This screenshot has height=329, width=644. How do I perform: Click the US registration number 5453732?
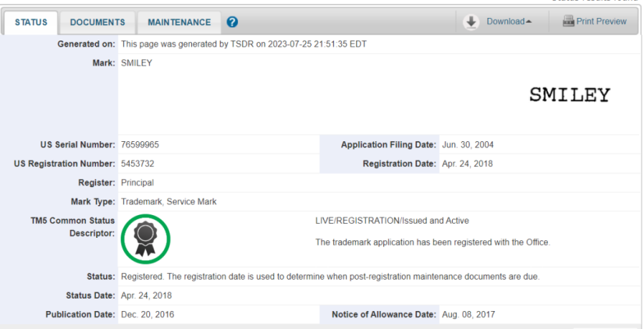(138, 164)
